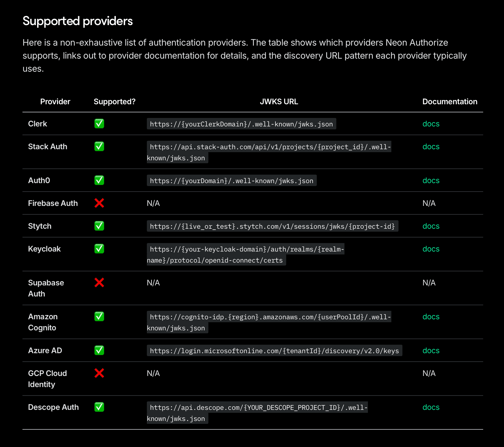Open the Keycloak docs link

point(431,249)
